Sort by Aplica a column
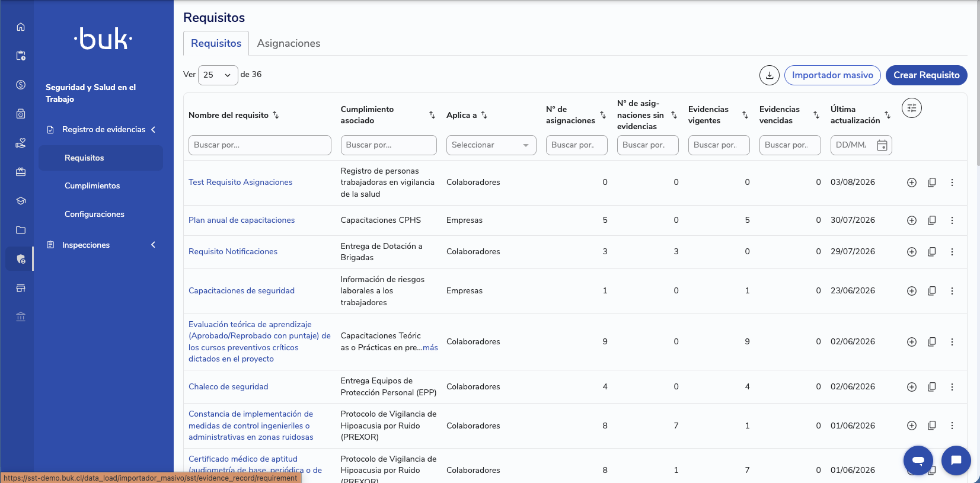This screenshot has width=980, height=483. [484, 115]
